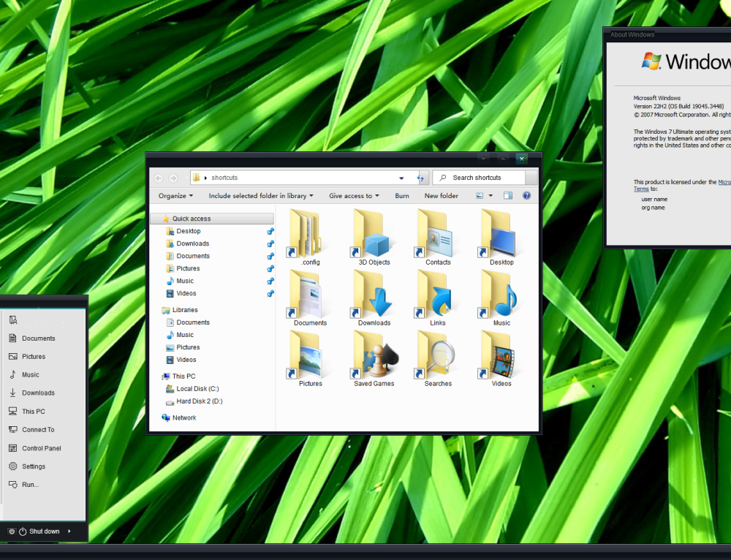Open the Organize dropdown

pos(175,195)
